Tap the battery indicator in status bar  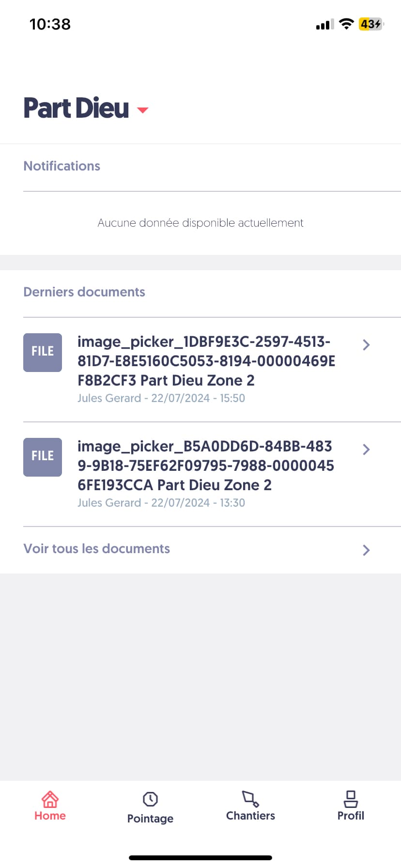pyautogui.click(x=371, y=24)
